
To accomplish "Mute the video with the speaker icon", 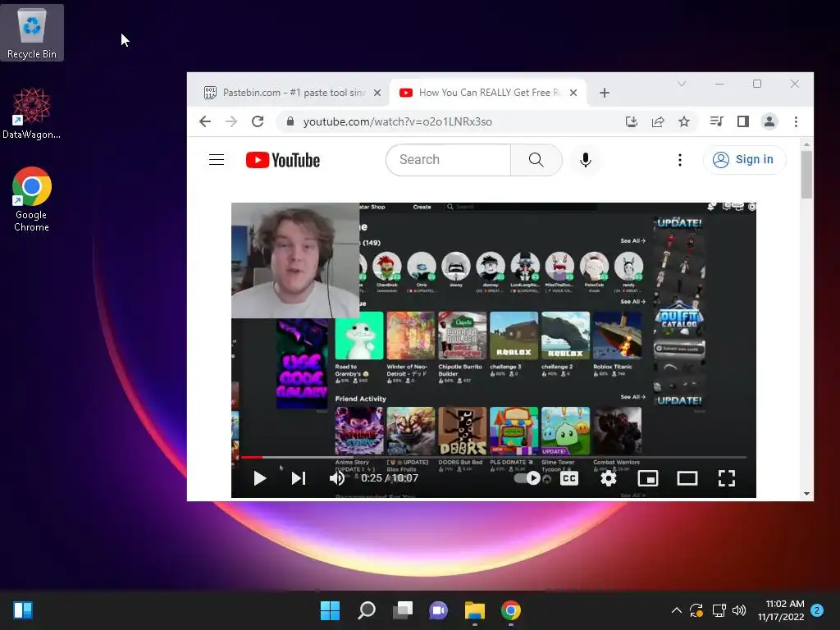I will click(x=336, y=478).
